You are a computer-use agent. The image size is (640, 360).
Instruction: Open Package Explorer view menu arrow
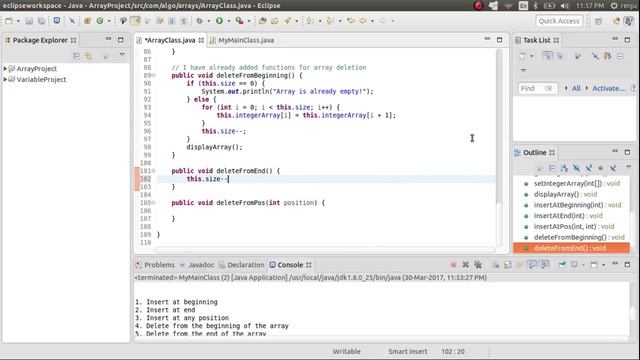(x=122, y=55)
